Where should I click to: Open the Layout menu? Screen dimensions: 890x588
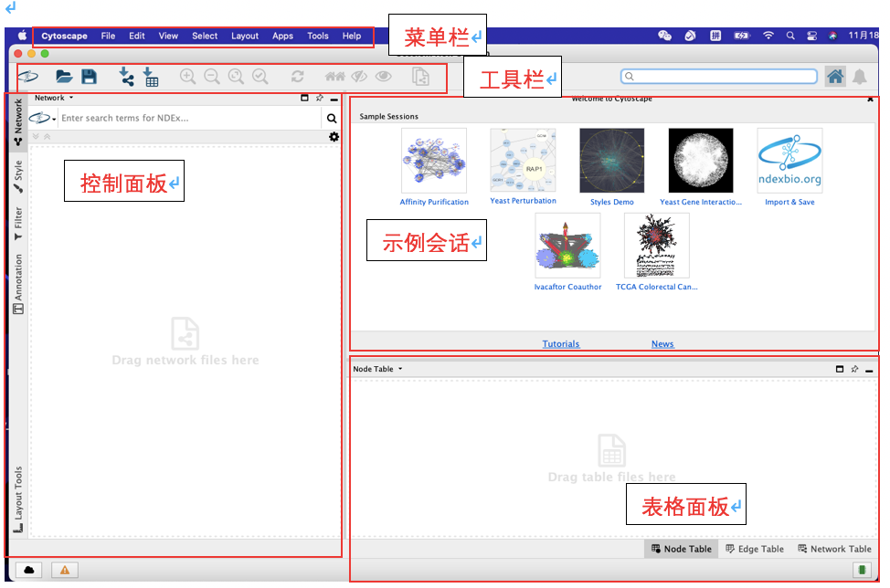coord(245,36)
